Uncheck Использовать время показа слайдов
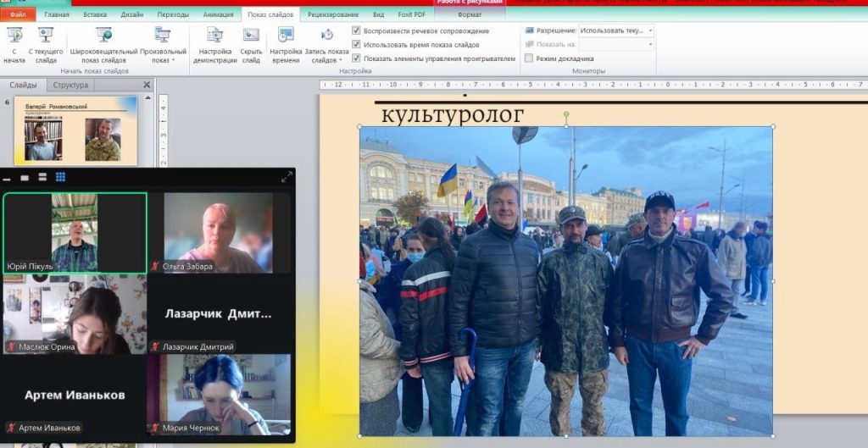The image size is (868, 448). coord(357,45)
